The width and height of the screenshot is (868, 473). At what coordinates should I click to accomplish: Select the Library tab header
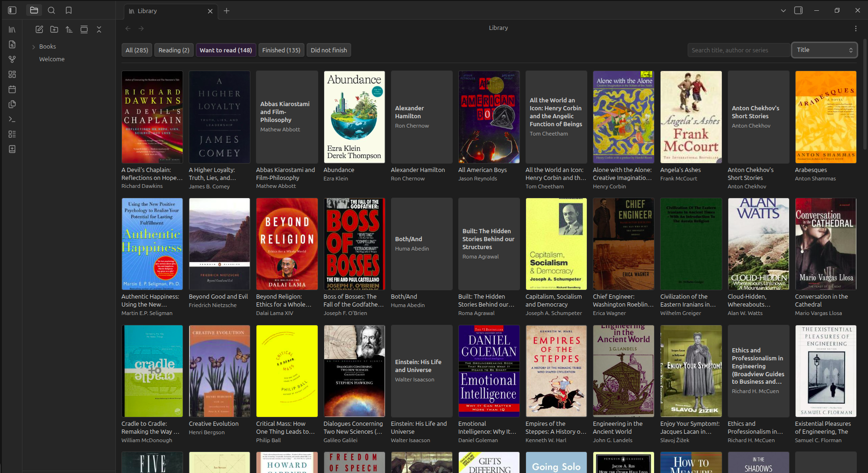click(171, 11)
